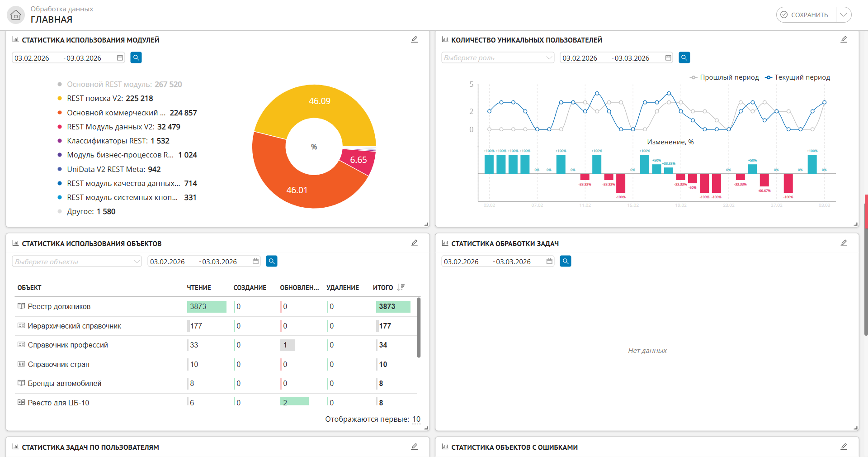The height and width of the screenshot is (457, 868).
Task: Open the 'Выберите объекты' dropdown
Action: [76, 262]
